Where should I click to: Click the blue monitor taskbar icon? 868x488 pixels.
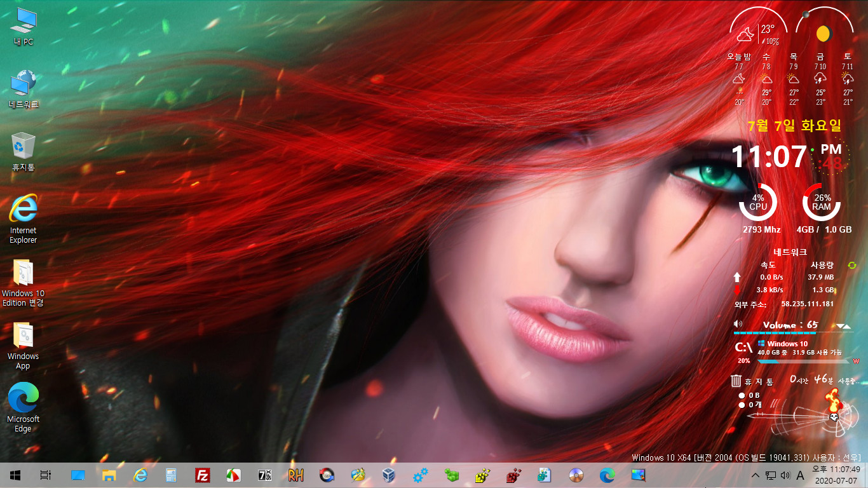[x=78, y=475]
